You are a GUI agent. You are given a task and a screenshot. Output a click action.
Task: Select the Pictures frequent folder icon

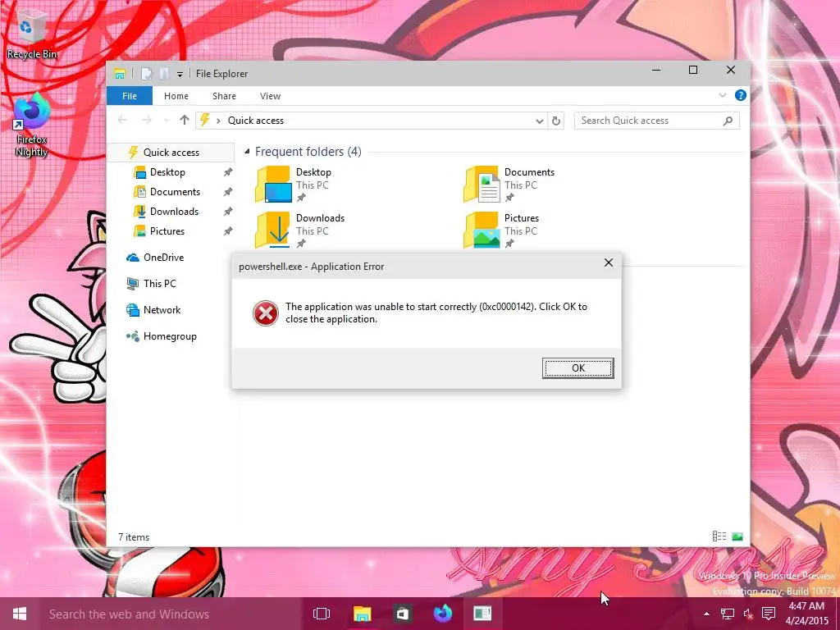pos(482,230)
